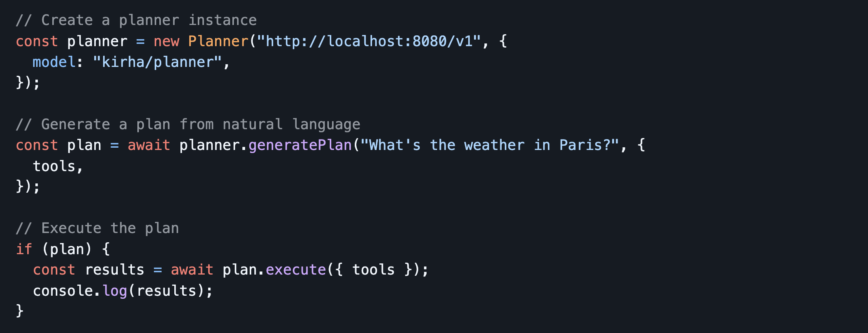Click "tools" inside the plan.execute braces
868x333 pixels.
pos(374,270)
